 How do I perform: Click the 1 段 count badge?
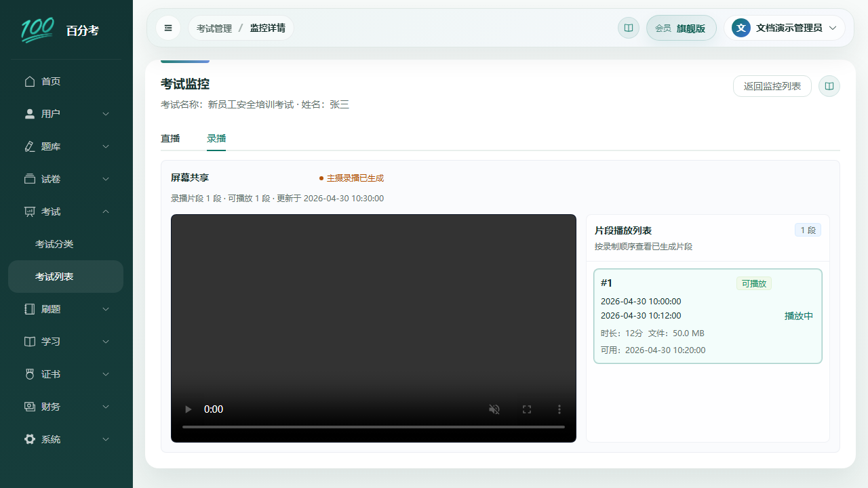(808, 230)
